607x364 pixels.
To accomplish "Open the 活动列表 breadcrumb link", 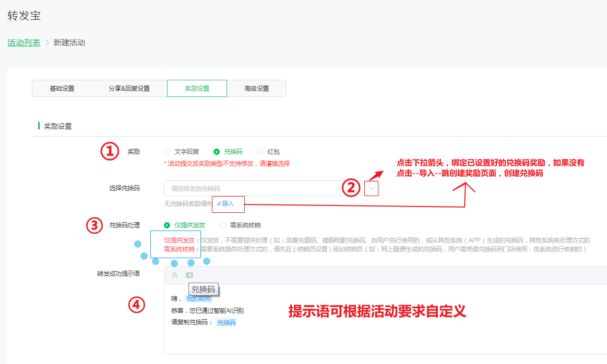I will point(24,43).
